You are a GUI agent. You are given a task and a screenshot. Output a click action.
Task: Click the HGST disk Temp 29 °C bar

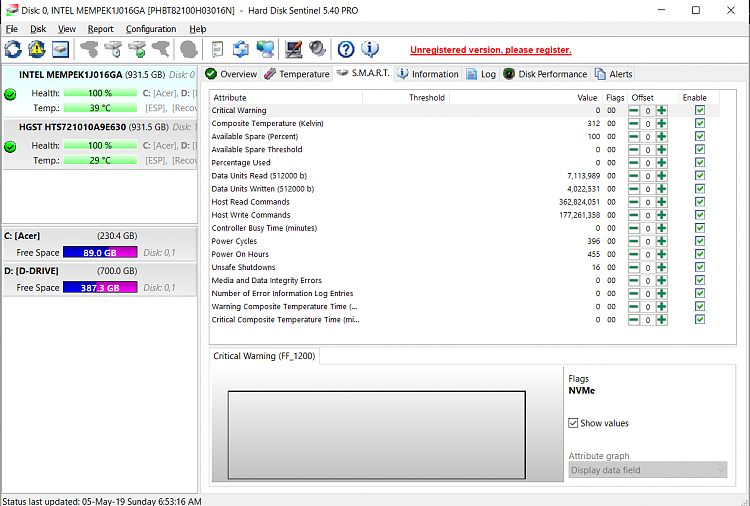pos(100,160)
